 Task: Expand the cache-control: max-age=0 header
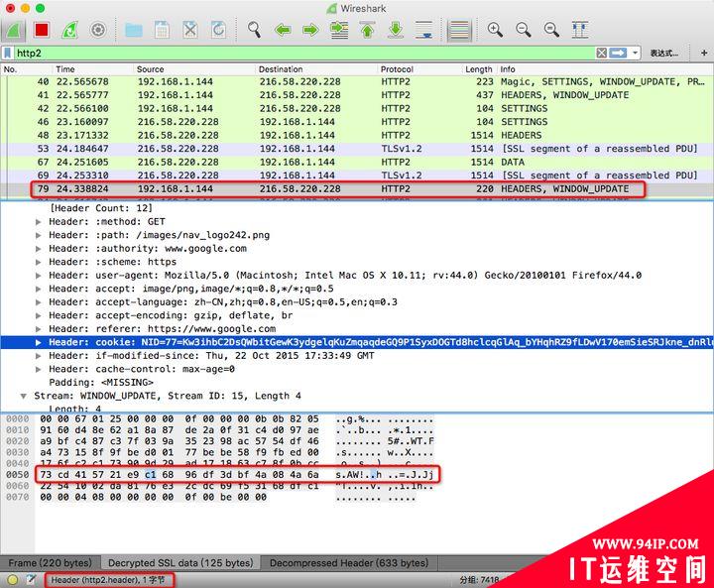tap(39, 370)
